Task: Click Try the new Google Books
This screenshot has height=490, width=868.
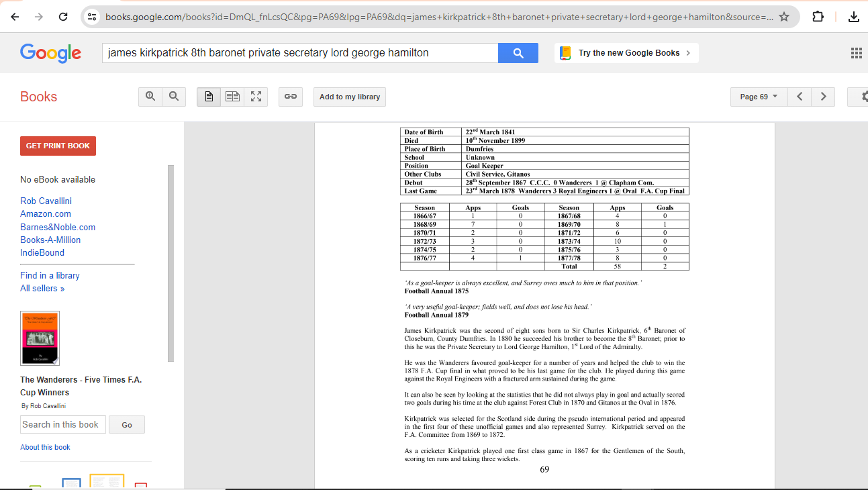Action: point(626,53)
